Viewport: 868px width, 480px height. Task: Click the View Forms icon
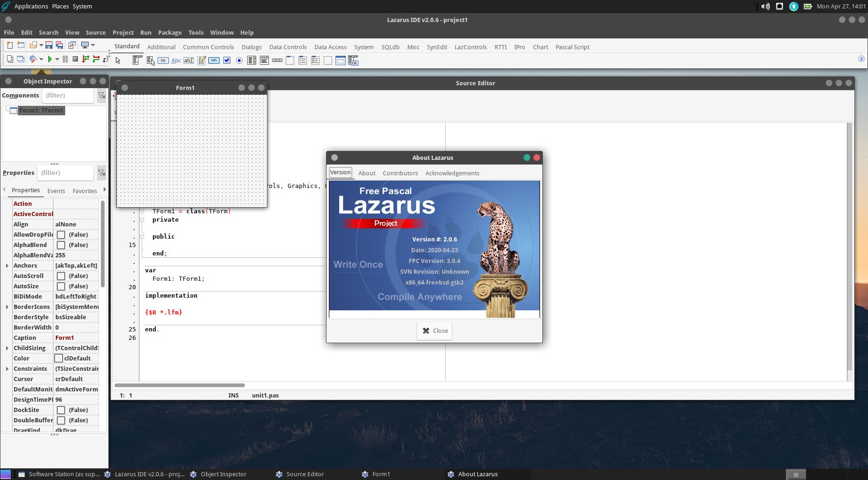21,59
